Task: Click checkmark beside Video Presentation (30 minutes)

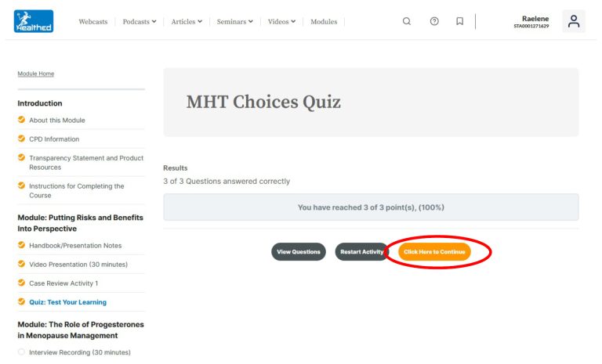Action: point(21,264)
